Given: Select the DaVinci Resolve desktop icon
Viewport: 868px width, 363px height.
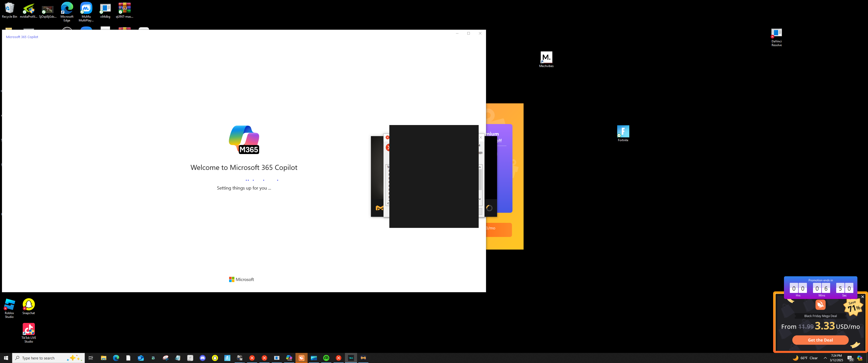Looking at the screenshot, I should [776, 37].
